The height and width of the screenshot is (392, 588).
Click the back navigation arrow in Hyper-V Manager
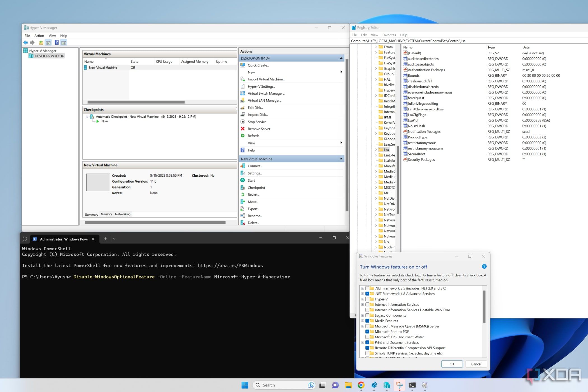click(x=26, y=42)
